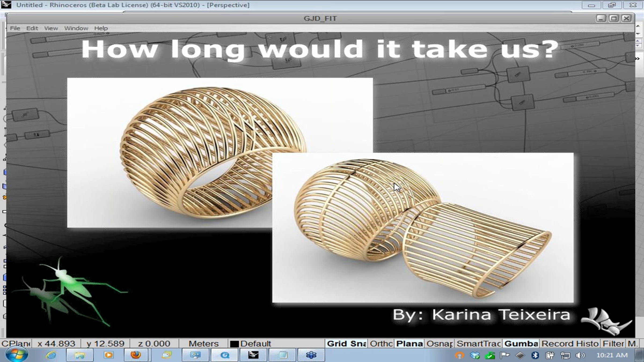644x362 pixels.
Task: Switch to the Rhinoceros taskbar icon
Action: click(x=253, y=355)
